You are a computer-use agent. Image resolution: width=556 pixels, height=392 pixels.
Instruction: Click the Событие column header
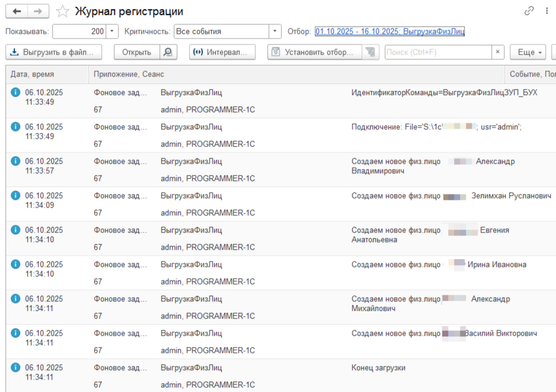[531, 74]
